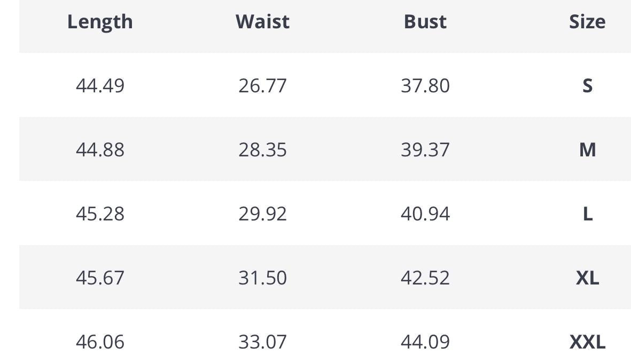
Task: Click the 42.52 bust cell
Action: pos(425,278)
